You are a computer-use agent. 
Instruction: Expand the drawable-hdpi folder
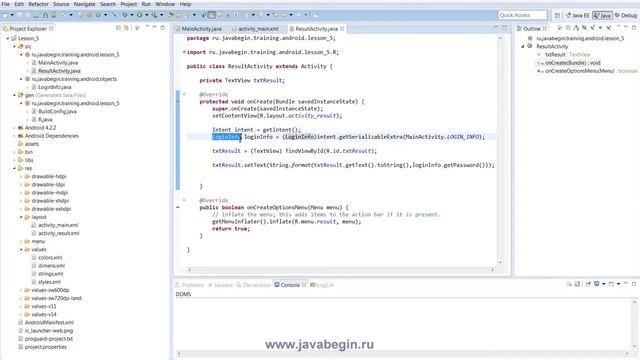[21, 176]
